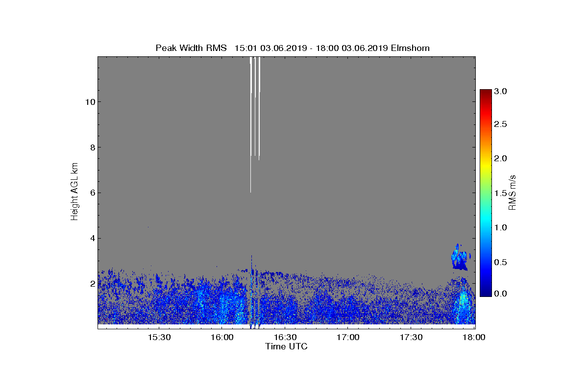Click the dark blue bottom of colorbar
The image size is (588, 392).
[486, 292]
